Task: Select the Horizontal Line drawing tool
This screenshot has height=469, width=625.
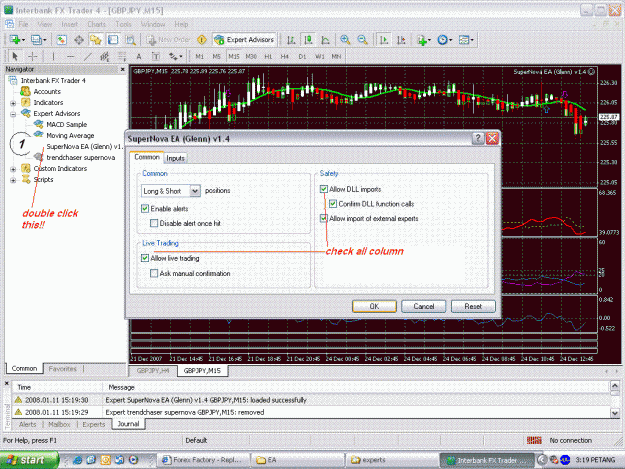Action: (70, 56)
